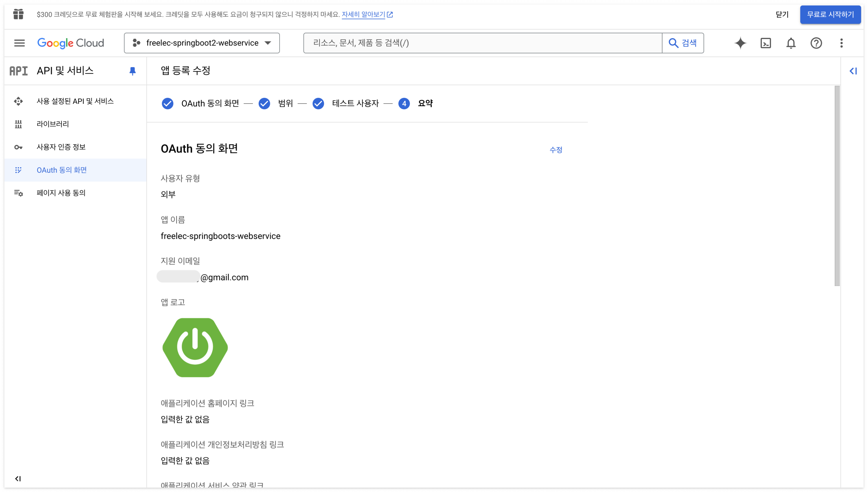Screen dimensions: 868x492
Task: Open the help question mark icon
Action: click(816, 43)
